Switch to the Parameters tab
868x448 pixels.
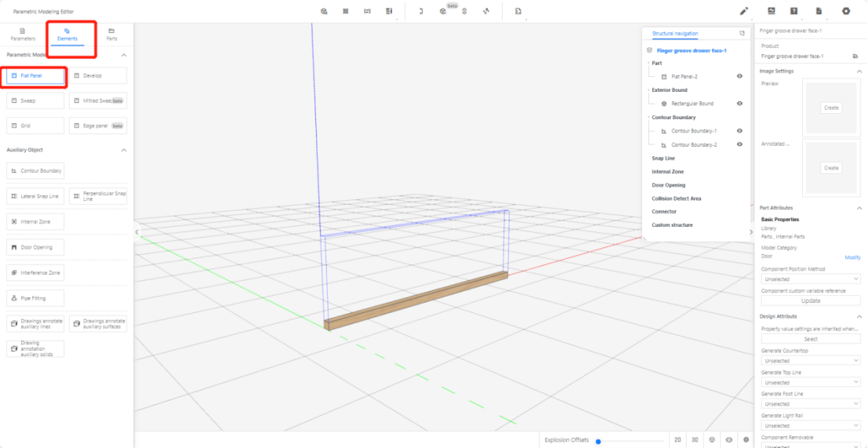click(x=22, y=35)
